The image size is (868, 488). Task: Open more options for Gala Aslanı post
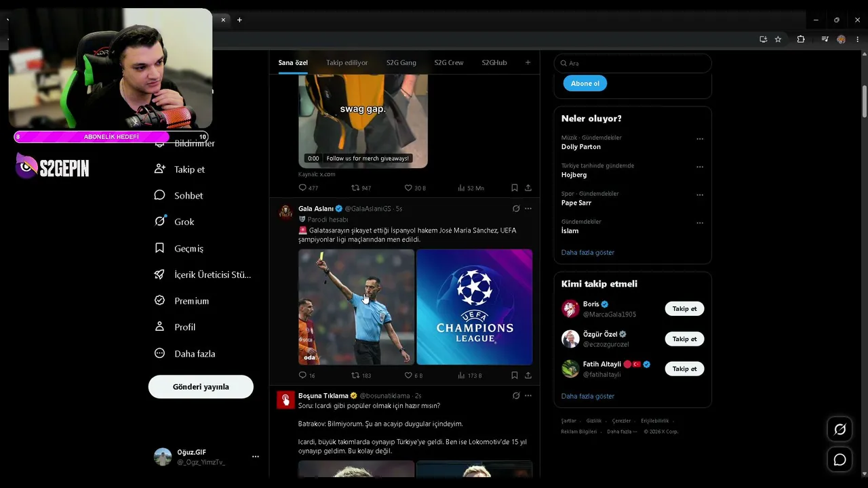528,209
